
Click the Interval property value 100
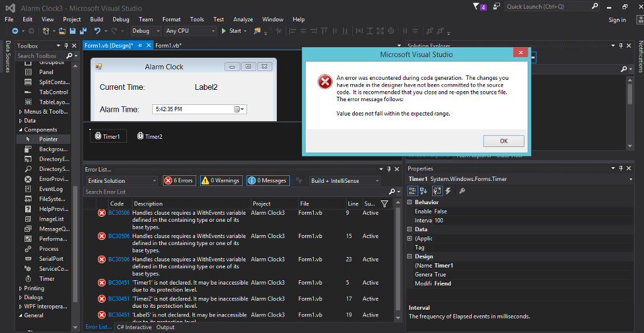[438, 221]
